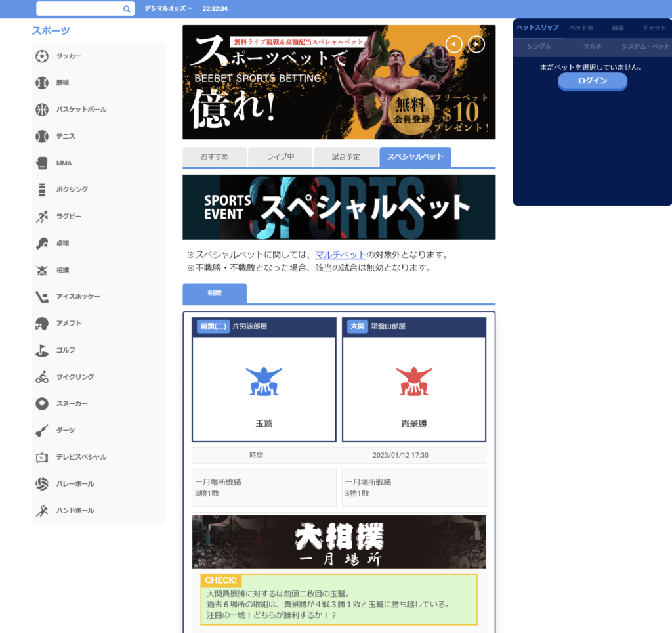The image size is (672, 633).
Task: Open the チャット tab in bet panel
Action: click(x=654, y=28)
